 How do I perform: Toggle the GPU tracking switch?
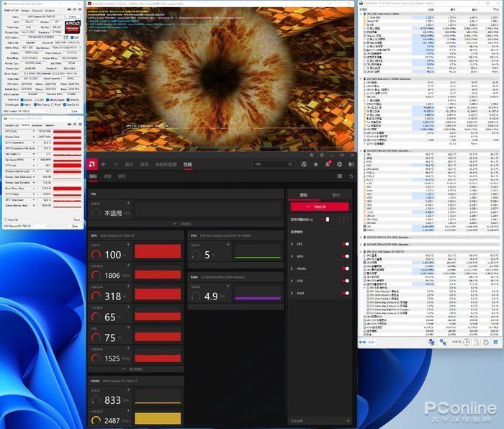[346, 256]
